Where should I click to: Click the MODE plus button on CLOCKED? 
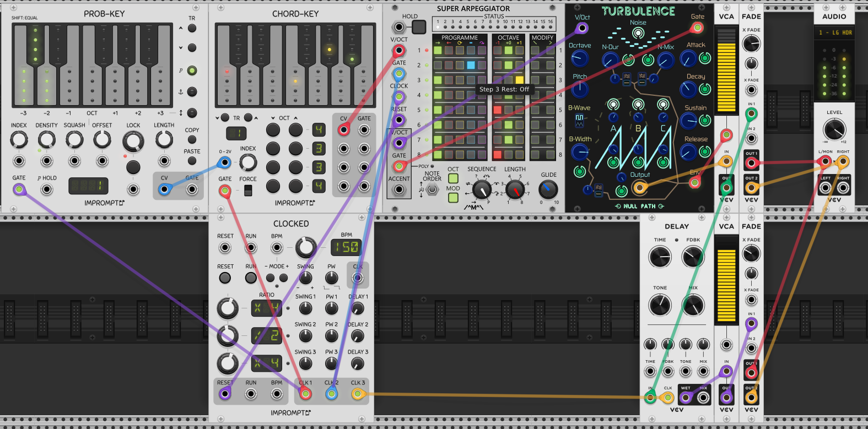coord(283,278)
